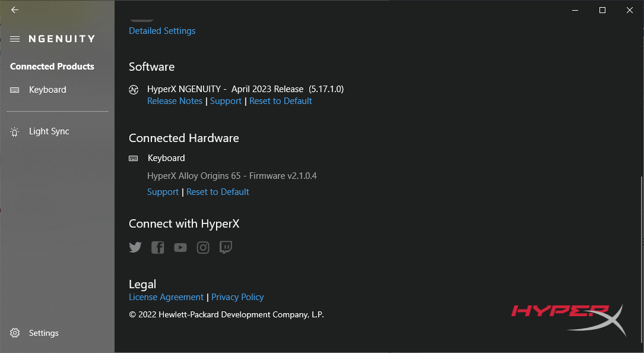Read the License Agreement

click(x=166, y=297)
